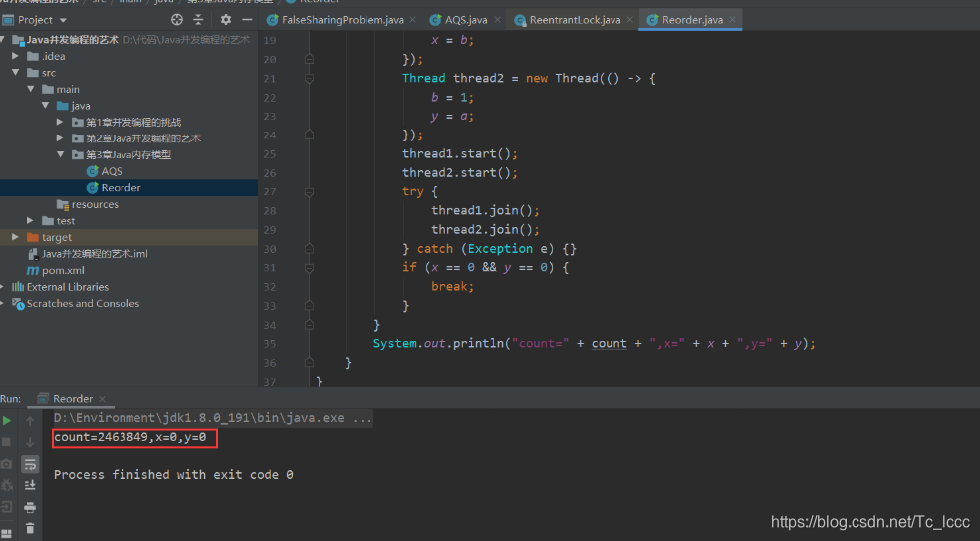Click fold end marker at line 24

309,135
